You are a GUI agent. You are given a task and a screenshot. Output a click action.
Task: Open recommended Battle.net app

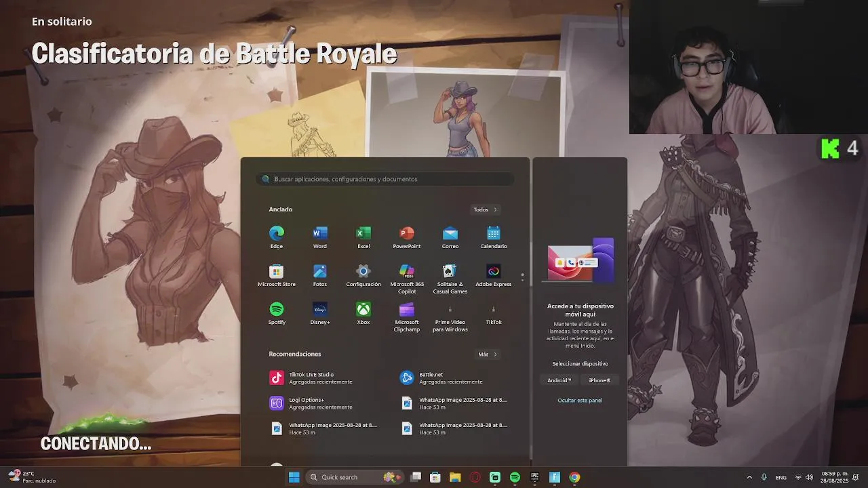point(450,378)
